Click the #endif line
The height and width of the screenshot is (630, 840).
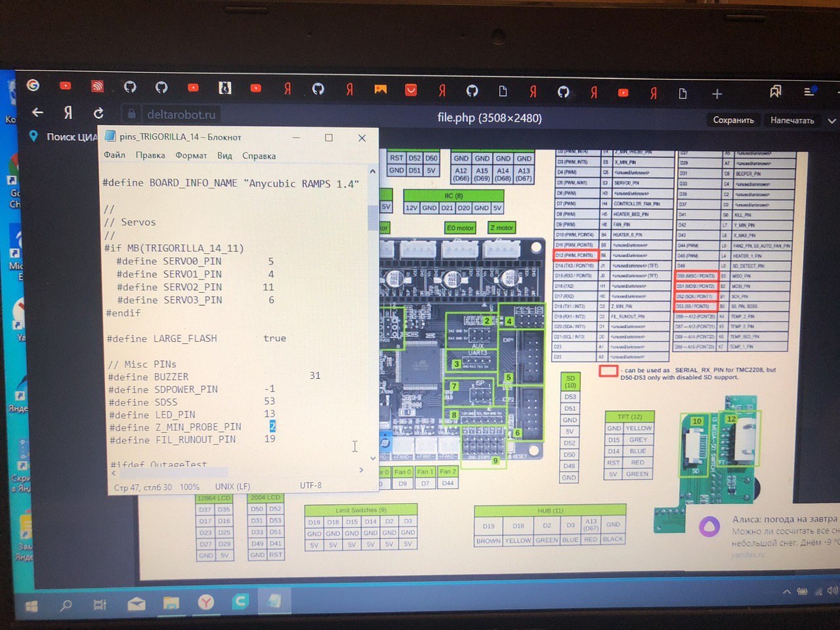click(123, 313)
